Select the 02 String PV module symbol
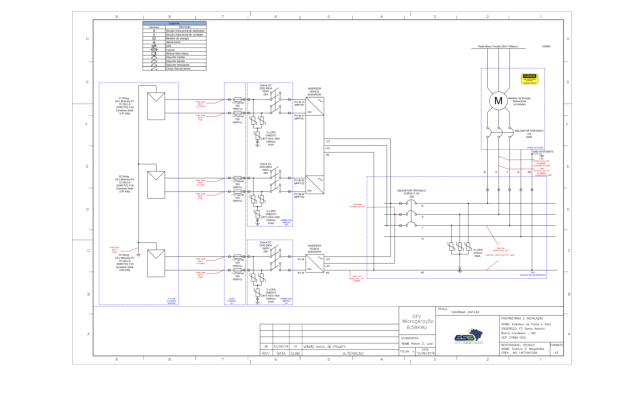The image size is (644, 418). pos(156,185)
